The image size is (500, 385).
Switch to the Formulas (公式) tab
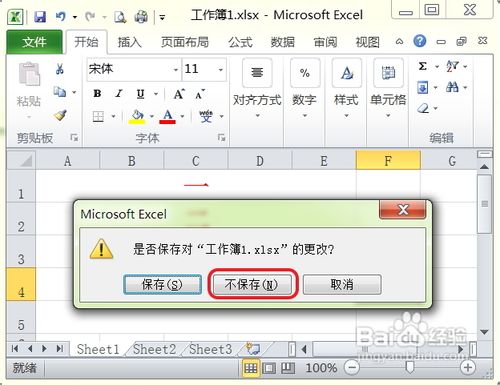pos(240,42)
